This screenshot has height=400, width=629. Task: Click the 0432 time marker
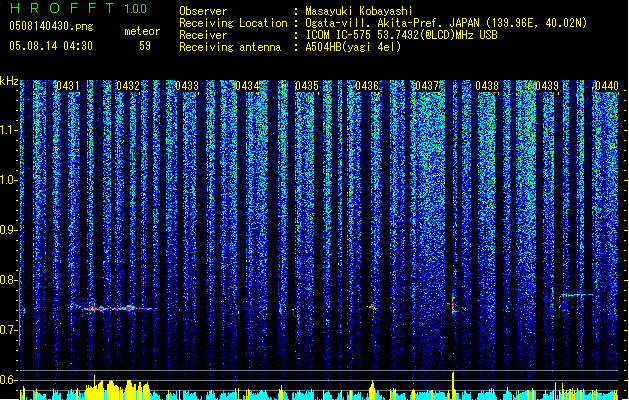[128, 86]
